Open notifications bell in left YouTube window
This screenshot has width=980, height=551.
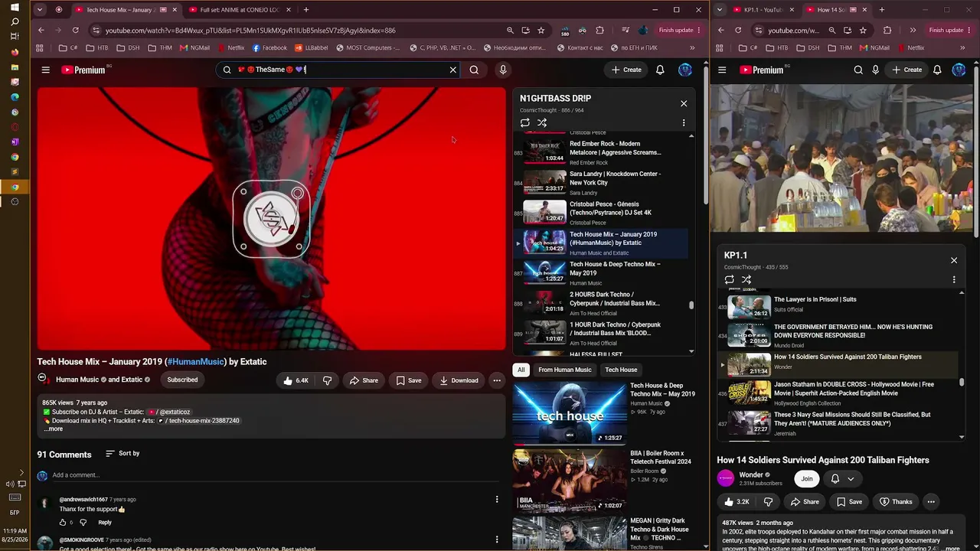(x=660, y=70)
